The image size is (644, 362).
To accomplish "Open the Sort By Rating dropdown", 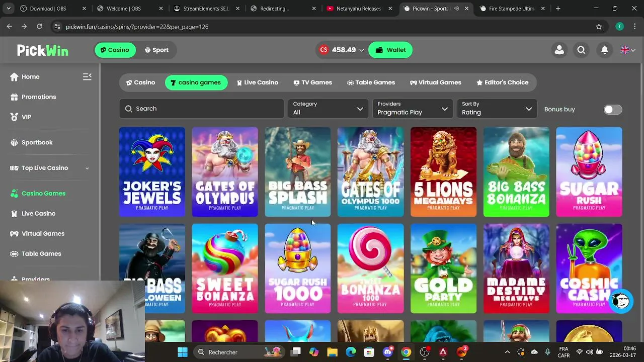I will [497, 109].
